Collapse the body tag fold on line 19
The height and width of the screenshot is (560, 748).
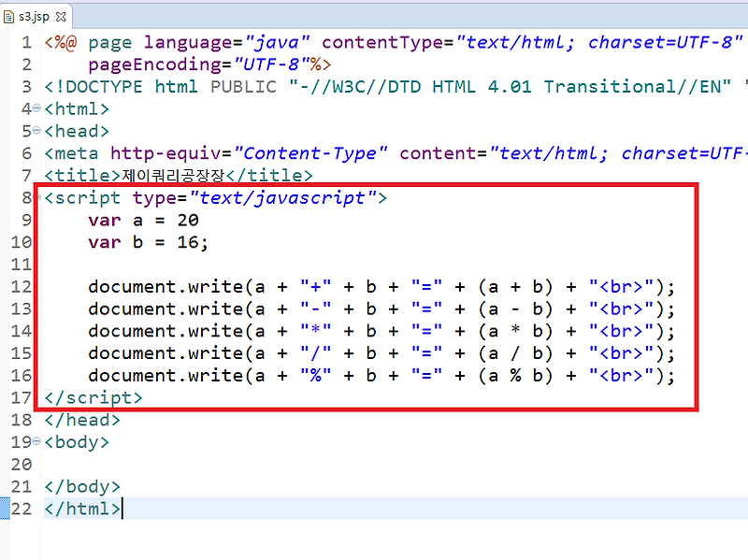(36, 441)
